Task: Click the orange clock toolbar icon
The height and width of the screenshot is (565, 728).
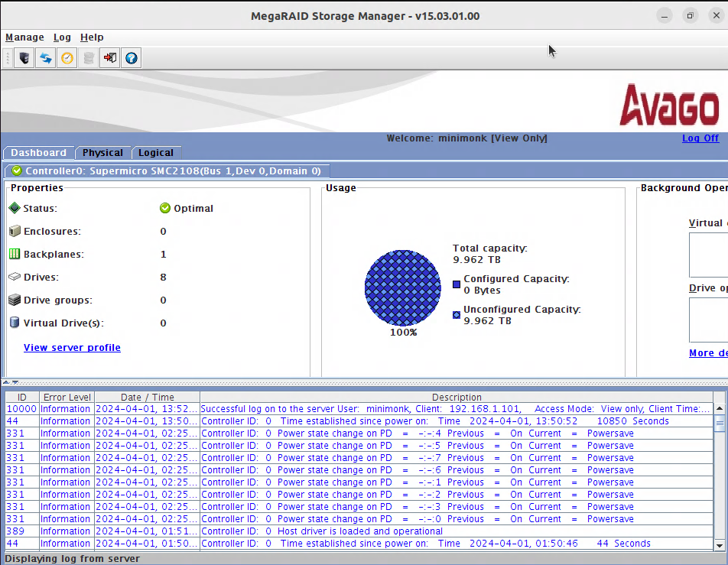Action: coord(67,58)
